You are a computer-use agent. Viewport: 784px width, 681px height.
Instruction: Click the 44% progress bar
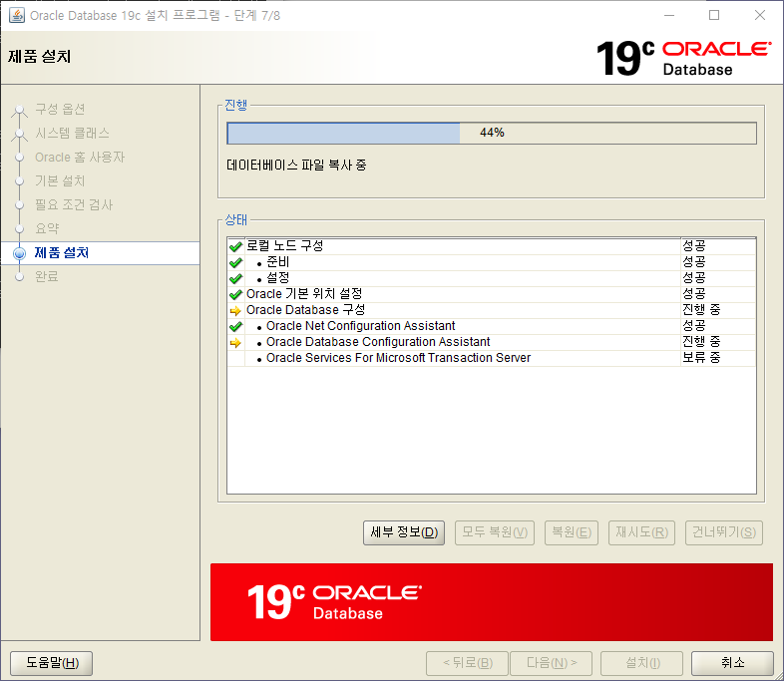coord(492,133)
